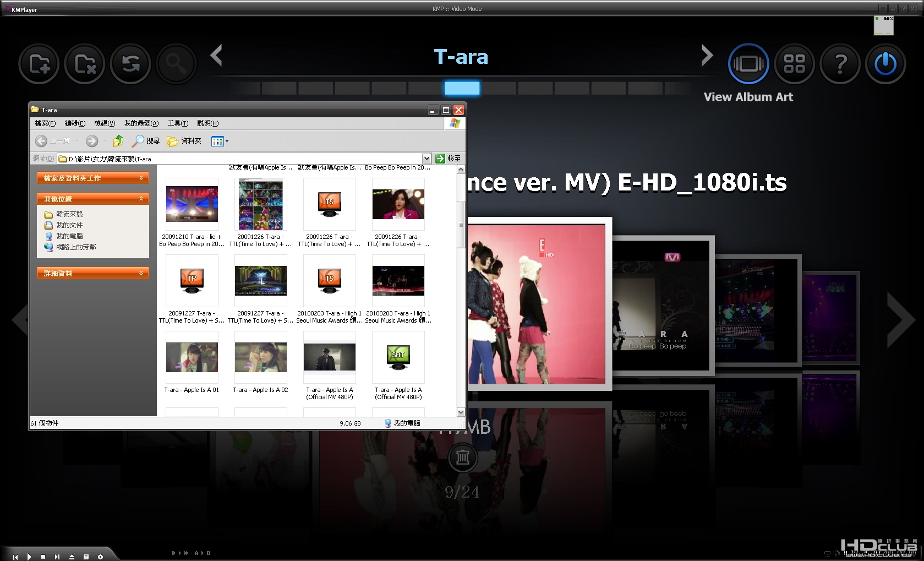
Task: Select T-ara - Apple Is A 02 file
Action: tap(260, 362)
